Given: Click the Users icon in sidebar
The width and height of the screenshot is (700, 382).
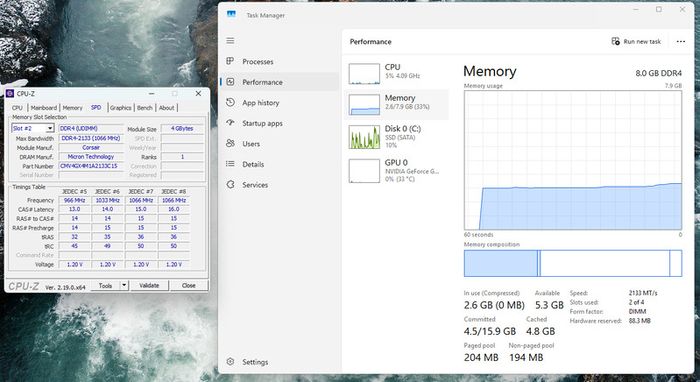Looking at the screenshot, I should pos(230,143).
